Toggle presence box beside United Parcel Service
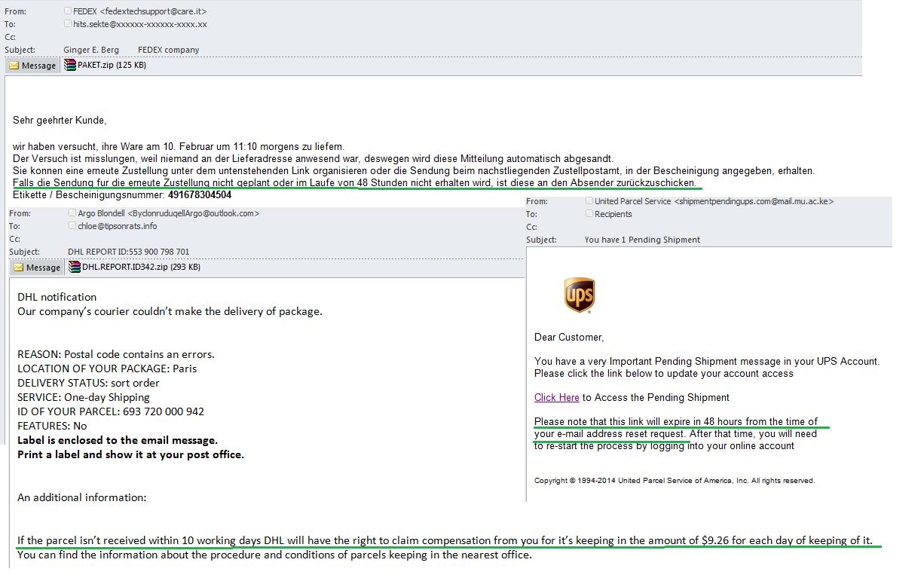This screenshot has height=581, width=924. click(589, 201)
